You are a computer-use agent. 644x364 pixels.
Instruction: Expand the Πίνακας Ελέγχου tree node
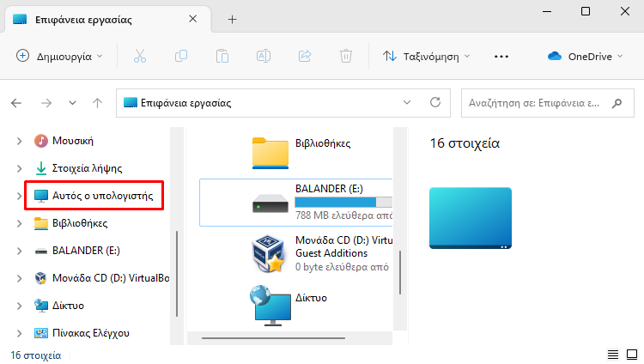point(19,333)
